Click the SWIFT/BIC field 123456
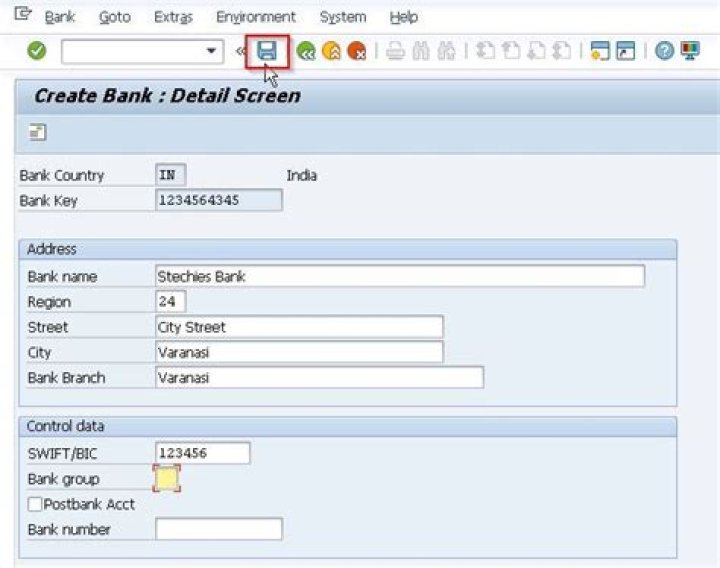Image resolution: width=720 pixels, height=568 pixels. coord(203,453)
